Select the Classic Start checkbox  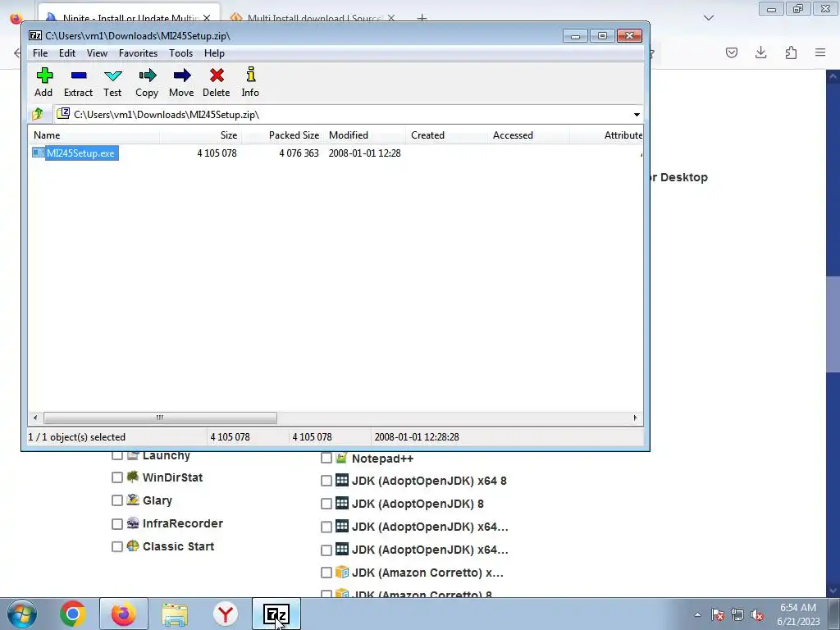click(116, 546)
